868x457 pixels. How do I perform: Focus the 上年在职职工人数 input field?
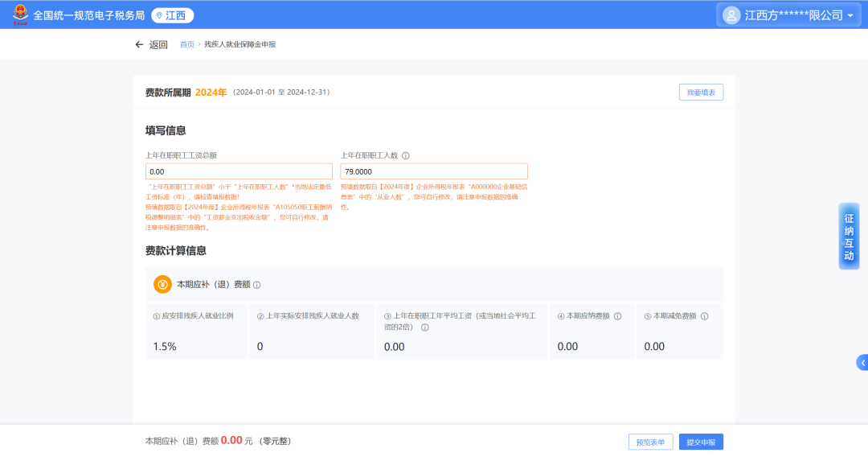point(434,171)
